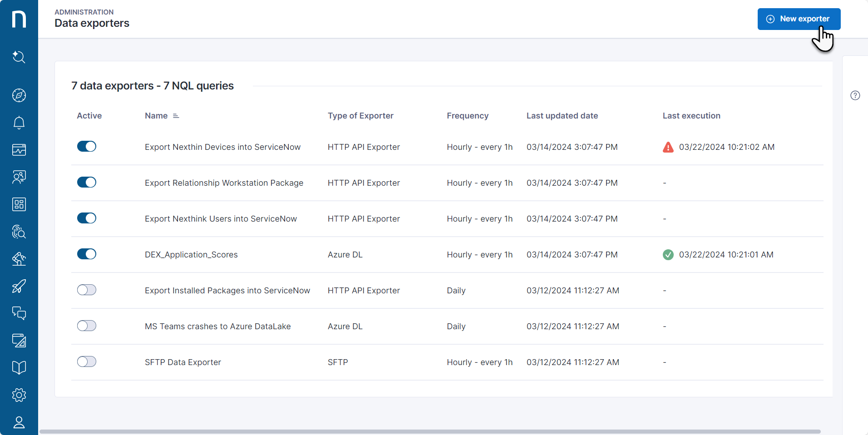Click the help question mark icon
868x435 pixels.
855,95
